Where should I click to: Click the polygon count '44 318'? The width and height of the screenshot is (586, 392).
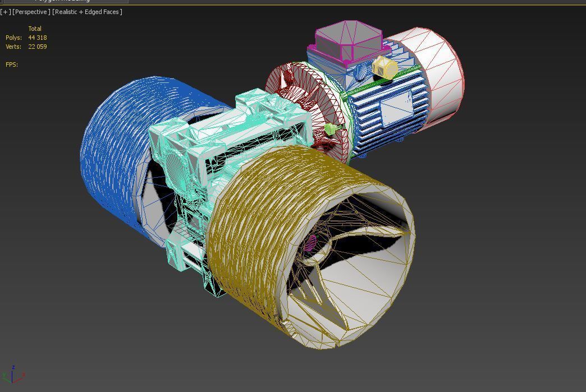(38, 38)
